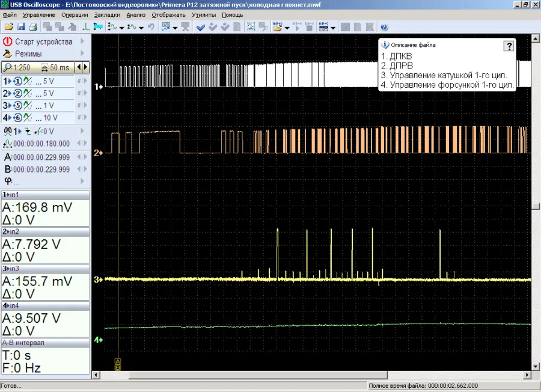
Task: Click the calendar-style panel toolbar icon
Action: (323, 26)
